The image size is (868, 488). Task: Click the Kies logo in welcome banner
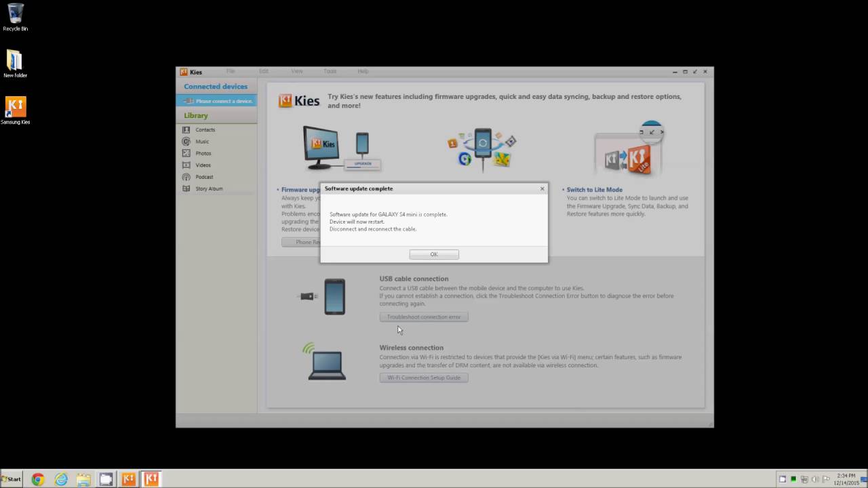point(299,101)
